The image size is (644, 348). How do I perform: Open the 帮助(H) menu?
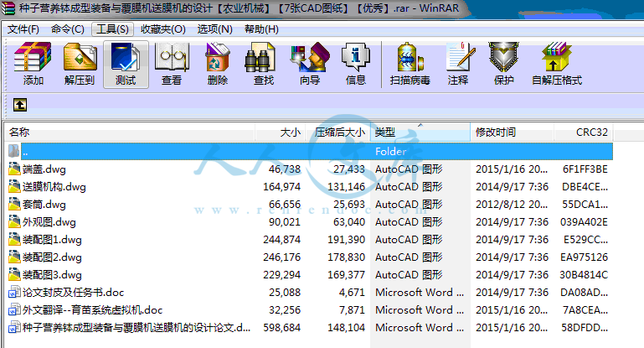point(261,29)
